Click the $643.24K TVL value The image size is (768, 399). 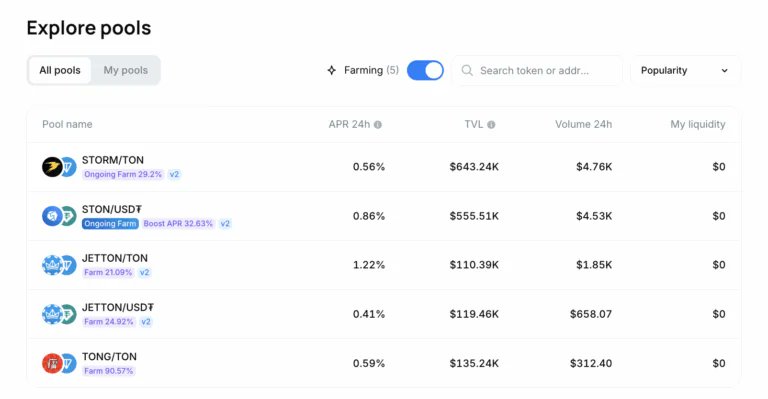pyautogui.click(x=474, y=167)
